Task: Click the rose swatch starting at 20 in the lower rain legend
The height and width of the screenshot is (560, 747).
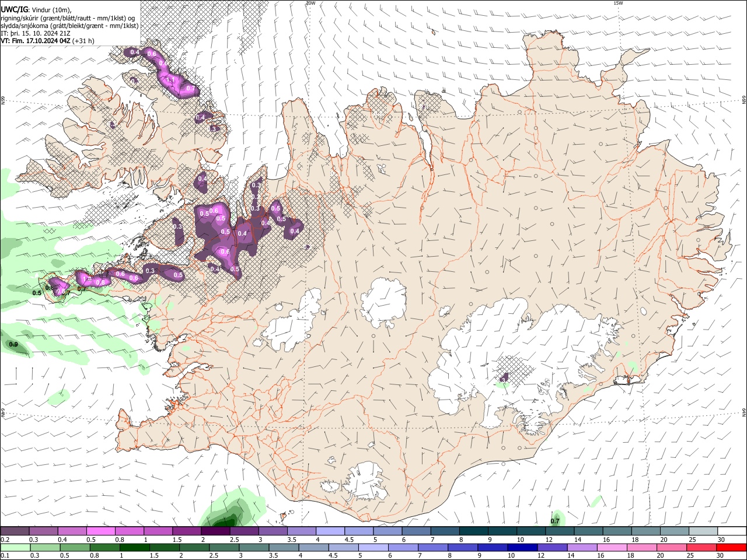Action: pyautogui.click(x=672, y=547)
